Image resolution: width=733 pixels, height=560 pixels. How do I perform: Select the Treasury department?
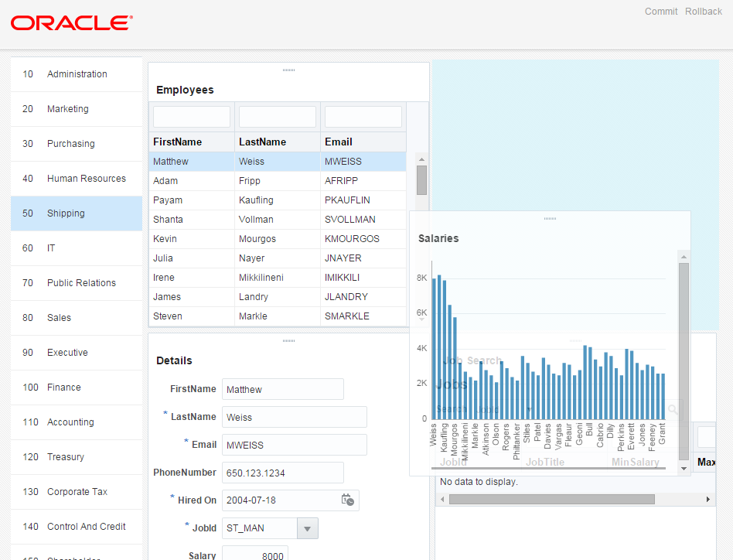tap(77, 457)
